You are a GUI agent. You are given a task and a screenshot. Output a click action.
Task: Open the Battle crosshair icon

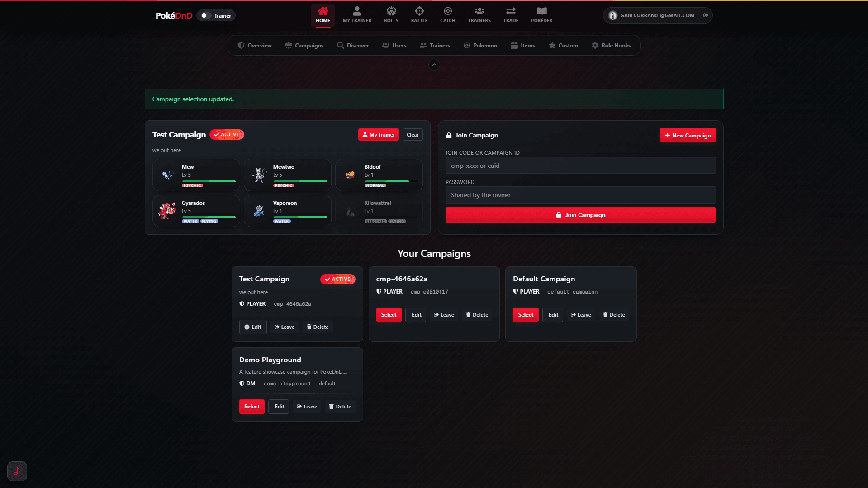419,15
